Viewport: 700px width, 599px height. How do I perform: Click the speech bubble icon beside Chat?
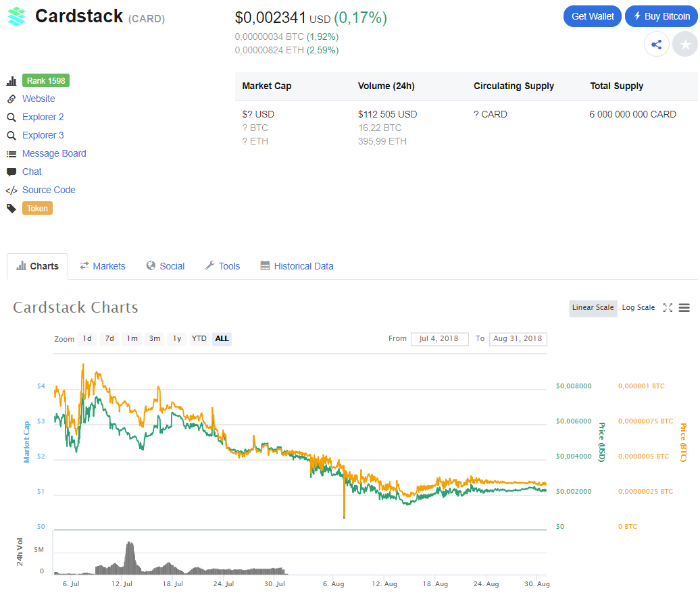[x=11, y=172]
